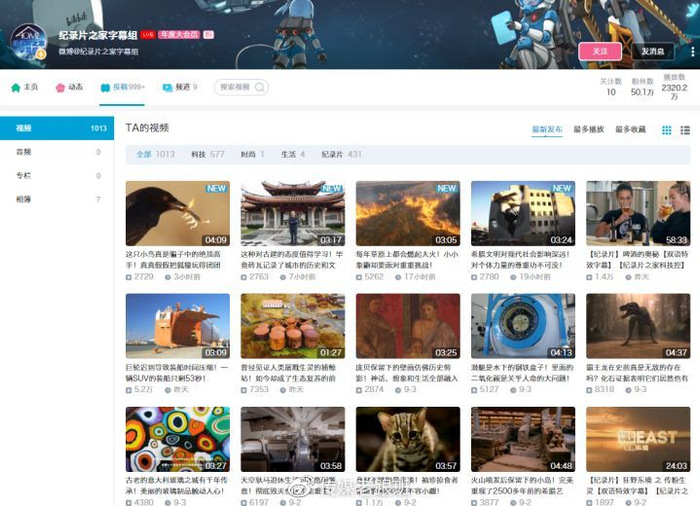Click the 发消息 send message button
The width and height of the screenshot is (700, 506).
pos(651,51)
